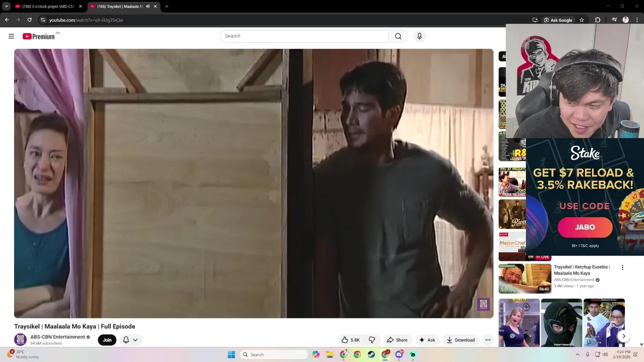
Task: Expand the tab search dropdown arrow
Action: (6, 7)
